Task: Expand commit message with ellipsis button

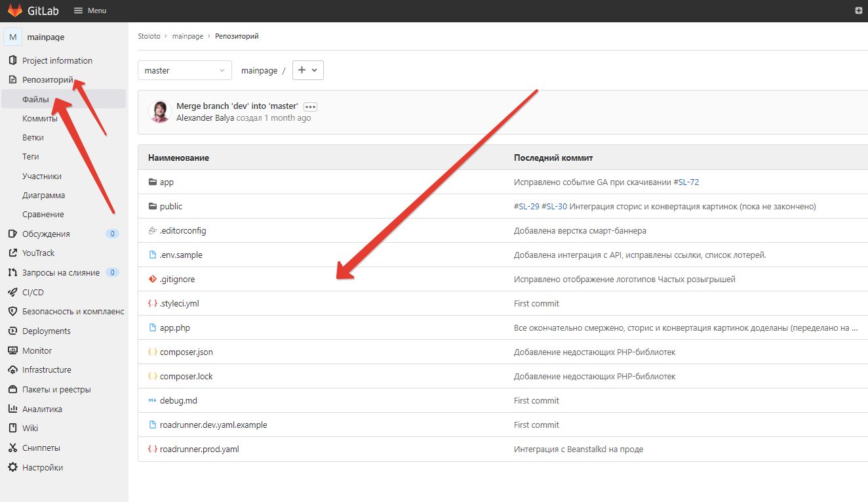Action: tap(310, 106)
